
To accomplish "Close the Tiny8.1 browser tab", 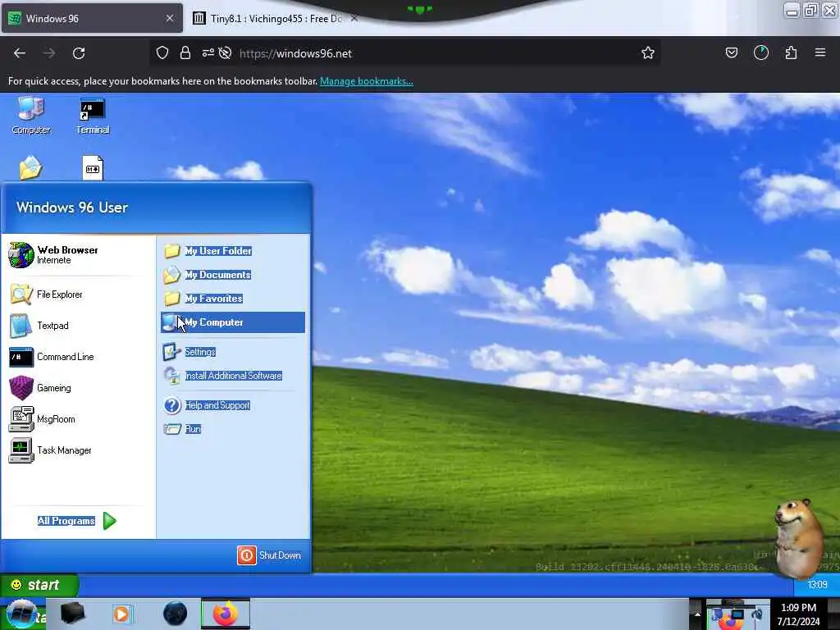I will (354, 18).
